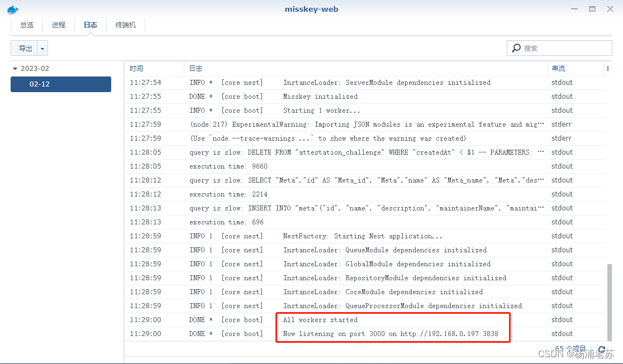The image size is (623, 364).
Task: Select the 'execution time: 2214' row
Action: 365,194
